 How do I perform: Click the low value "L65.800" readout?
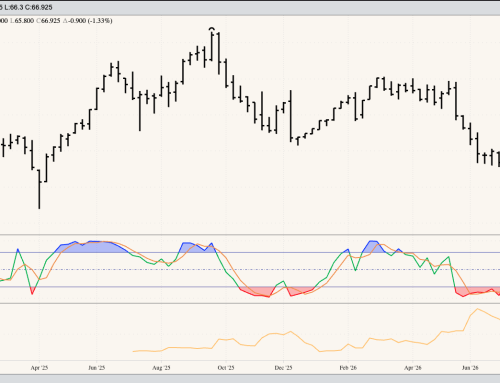[22, 21]
